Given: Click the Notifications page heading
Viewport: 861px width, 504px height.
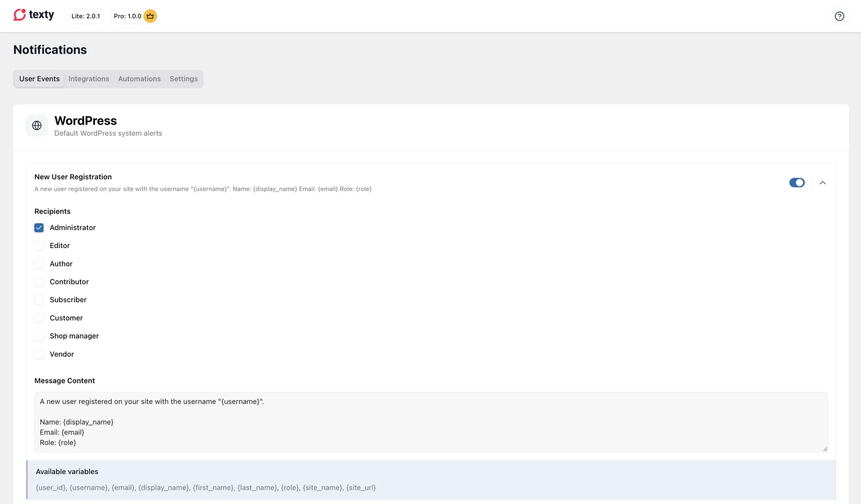Looking at the screenshot, I should [x=50, y=50].
